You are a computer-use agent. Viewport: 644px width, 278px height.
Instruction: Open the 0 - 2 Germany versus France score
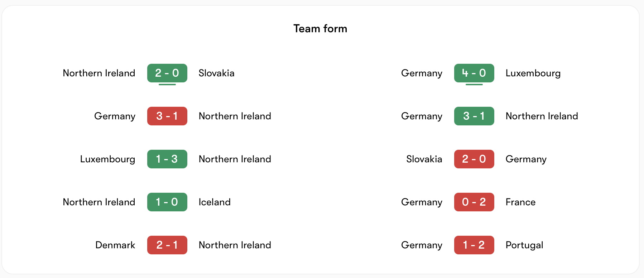coord(474,202)
